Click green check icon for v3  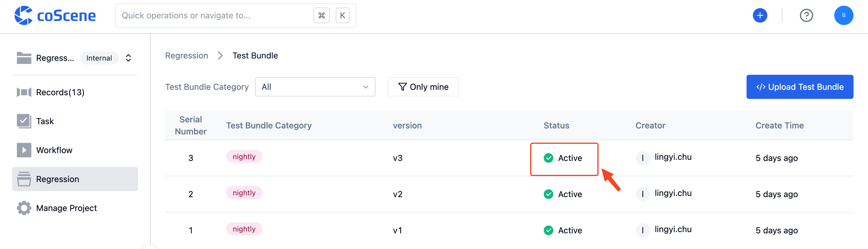click(548, 158)
